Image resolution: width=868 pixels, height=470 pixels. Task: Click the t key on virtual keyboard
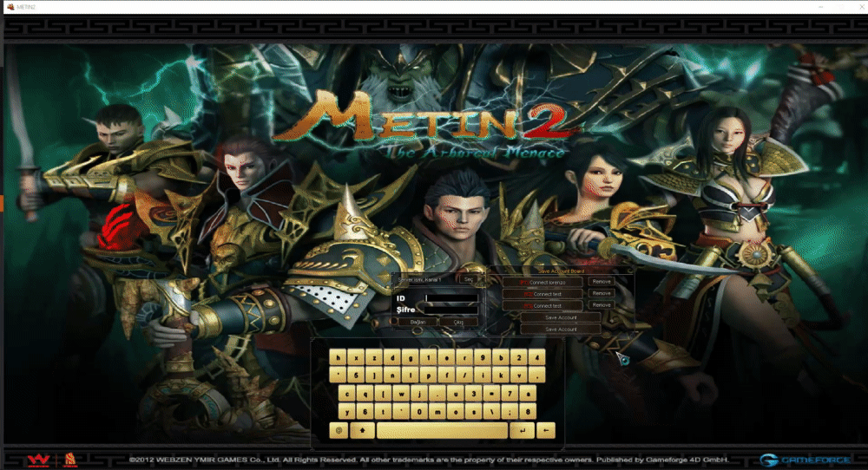pos(383,411)
